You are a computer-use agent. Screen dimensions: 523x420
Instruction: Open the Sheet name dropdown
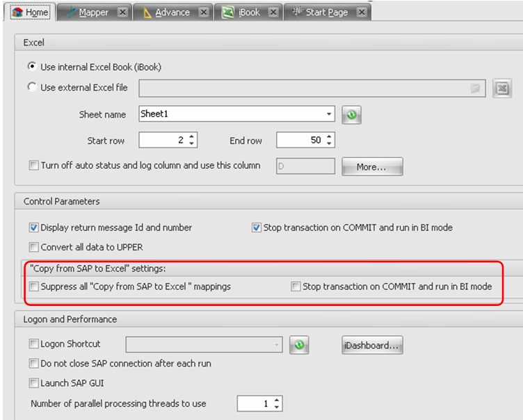tap(329, 115)
